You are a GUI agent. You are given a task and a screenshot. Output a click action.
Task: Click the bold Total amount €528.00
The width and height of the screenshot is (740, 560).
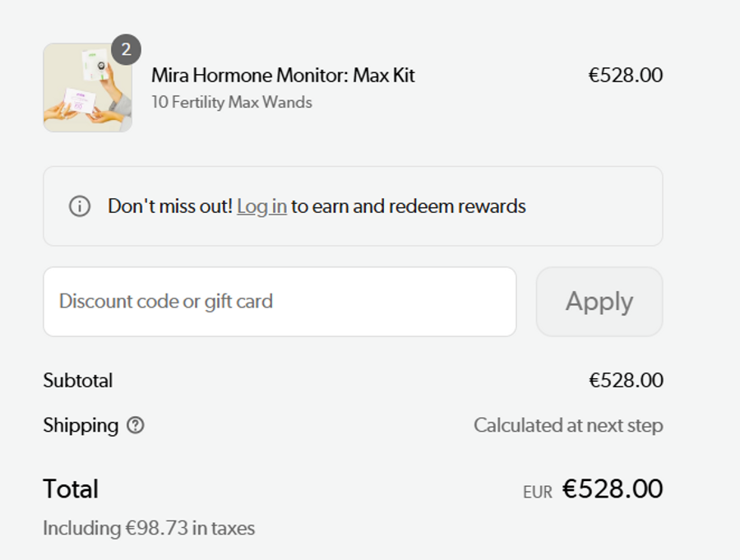[613, 489]
